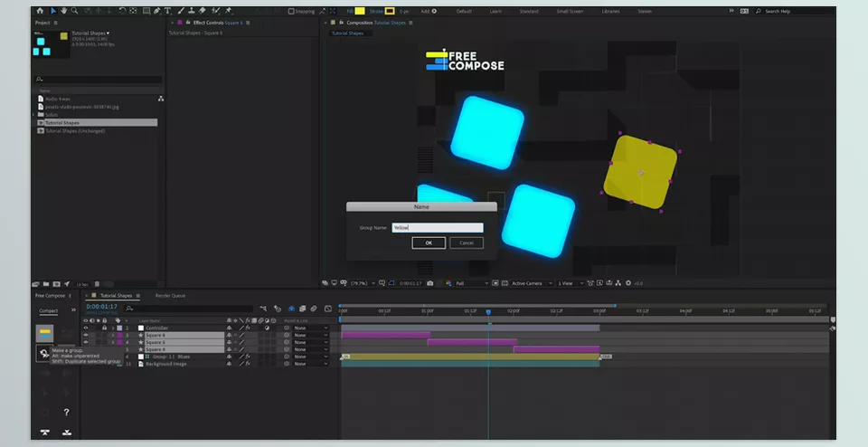Toggle visibility of the Square 5 layer
868x447 pixels.
(x=85, y=342)
